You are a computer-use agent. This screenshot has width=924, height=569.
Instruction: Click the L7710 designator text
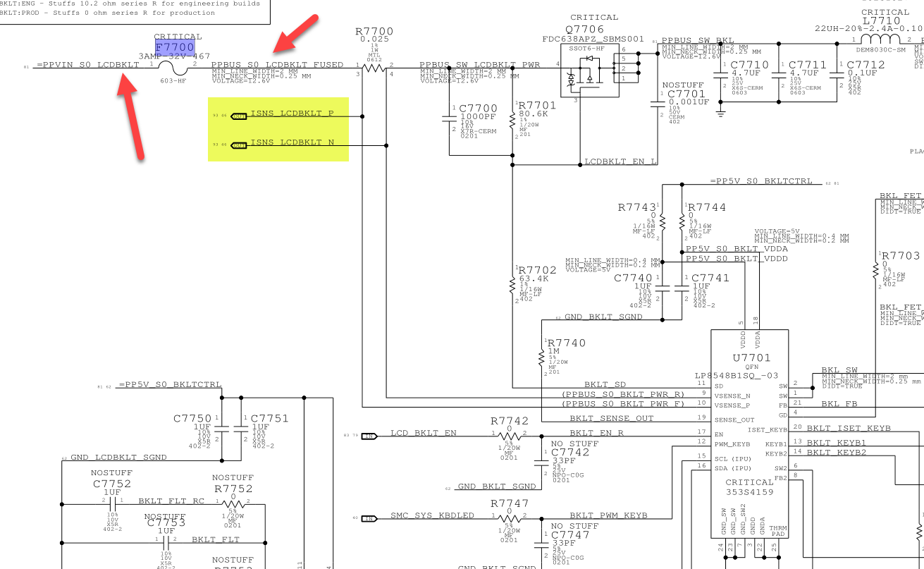882,21
